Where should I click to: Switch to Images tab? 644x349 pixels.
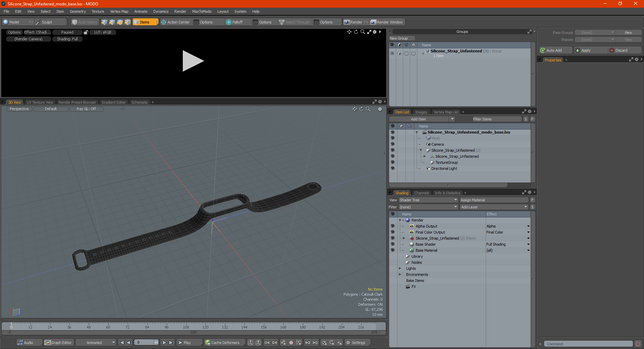421,112
